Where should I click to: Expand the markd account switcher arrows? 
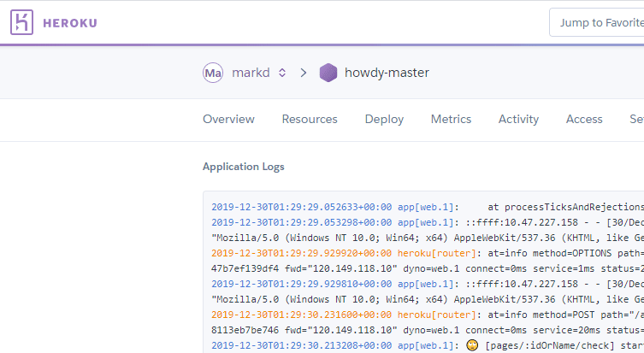pyautogui.click(x=282, y=73)
